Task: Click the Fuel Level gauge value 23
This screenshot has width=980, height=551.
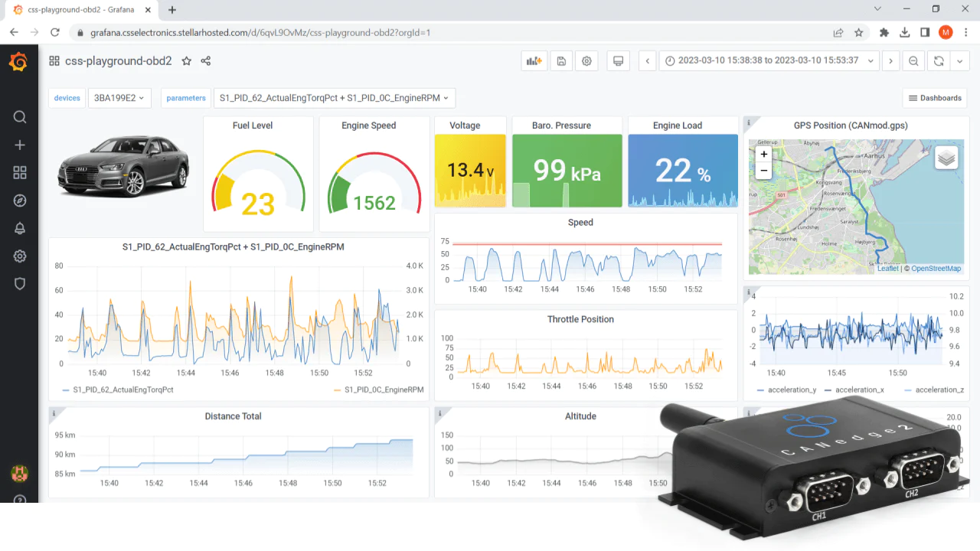Action: 258,204
